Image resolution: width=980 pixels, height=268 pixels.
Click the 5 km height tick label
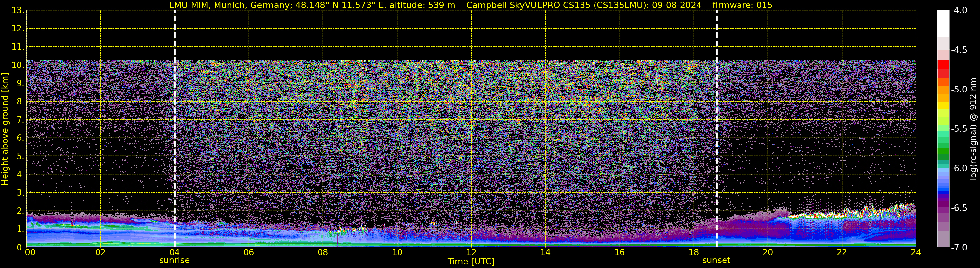coord(20,156)
